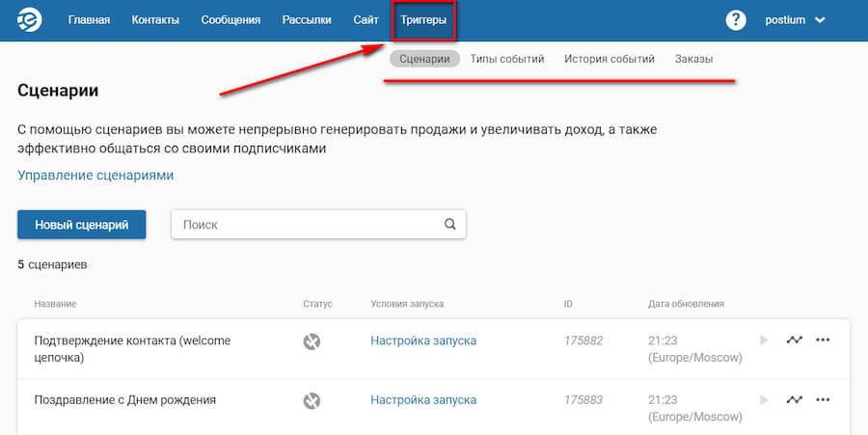The image size is (868, 435).
Task: Open three-dot menu for Поздравление с Днем рождения
Action: click(823, 399)
